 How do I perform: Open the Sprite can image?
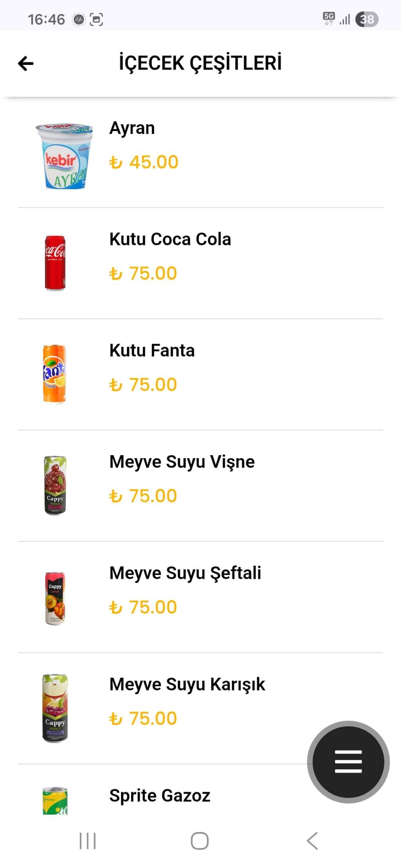click(55, 801)
